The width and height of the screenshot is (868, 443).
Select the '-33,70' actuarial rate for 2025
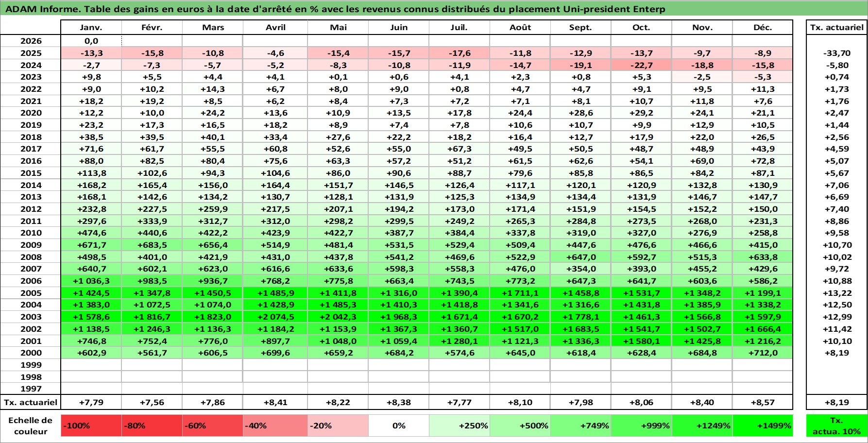pyautogui.click(x=836, y=53)
